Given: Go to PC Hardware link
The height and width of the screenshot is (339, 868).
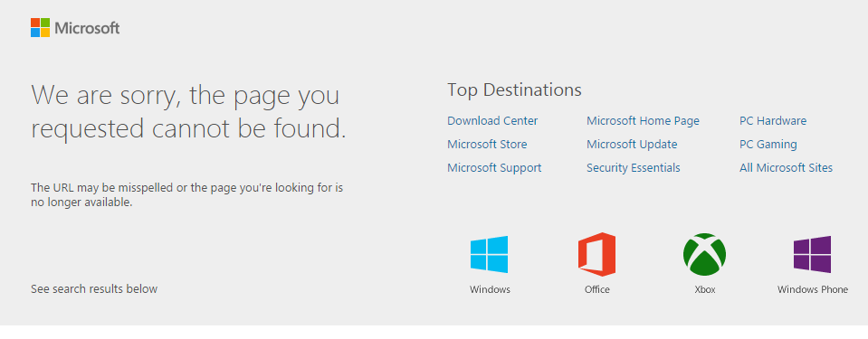Looking at the screenshot, I should pos(773,120).
